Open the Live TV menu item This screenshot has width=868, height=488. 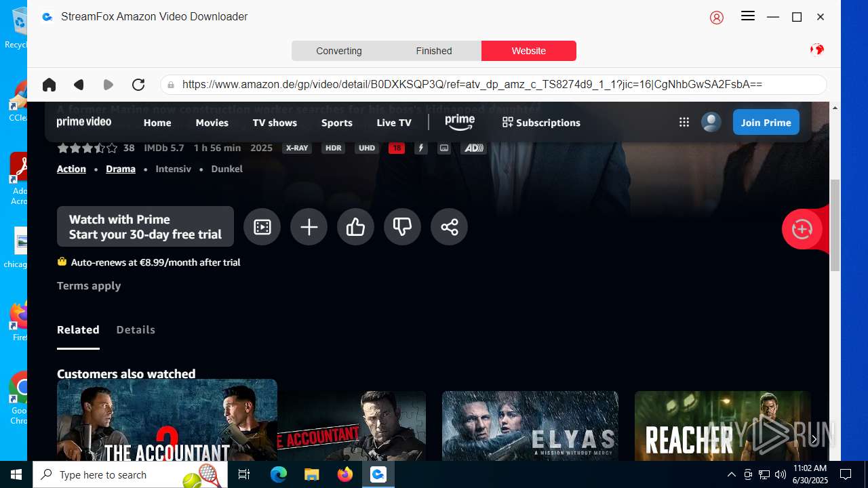coord(394,123)
